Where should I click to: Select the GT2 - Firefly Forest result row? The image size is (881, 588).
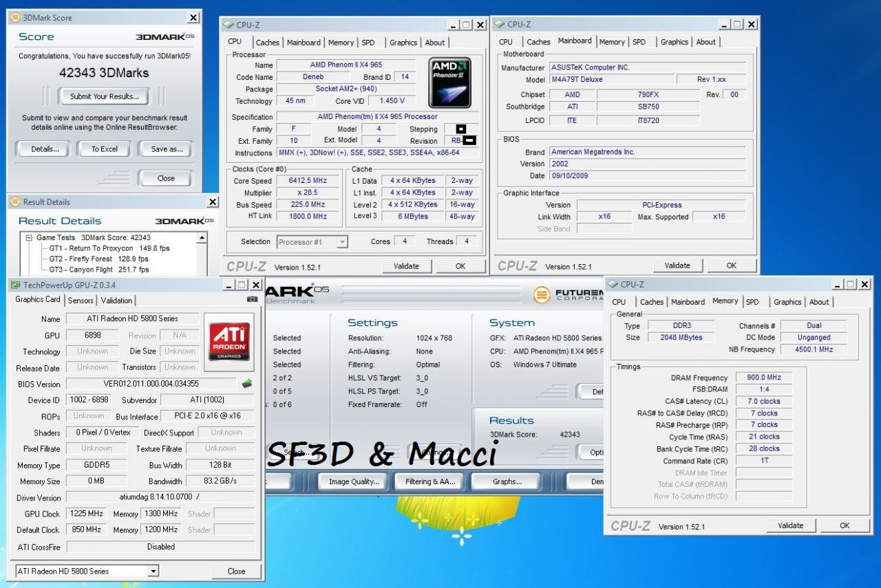[x=98, y=259]
